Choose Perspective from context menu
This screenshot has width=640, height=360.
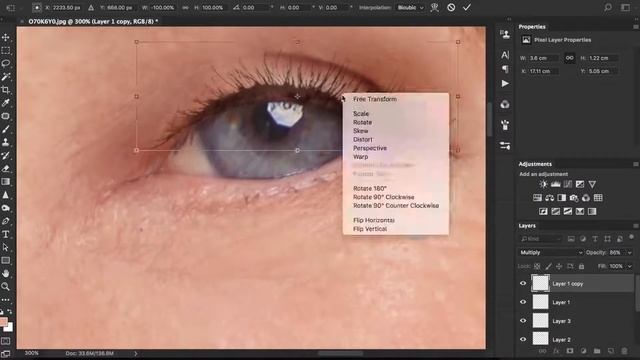370,148
